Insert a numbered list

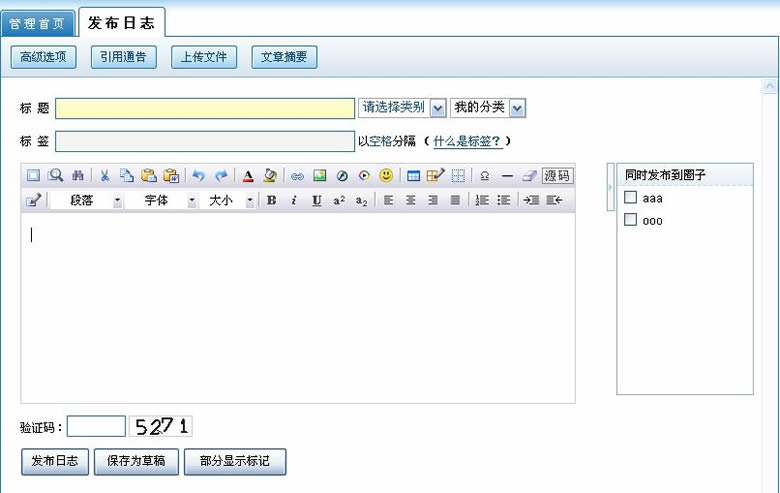[x=482, y=200]
